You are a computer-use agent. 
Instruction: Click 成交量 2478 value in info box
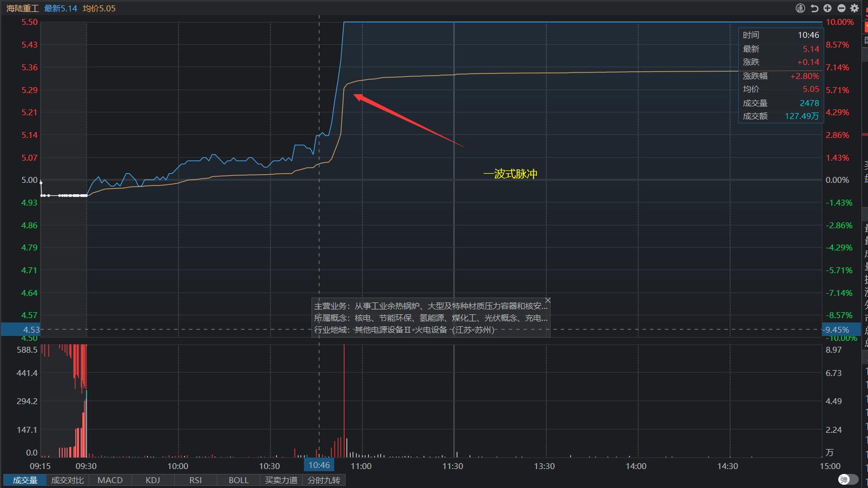coord(809,103)
